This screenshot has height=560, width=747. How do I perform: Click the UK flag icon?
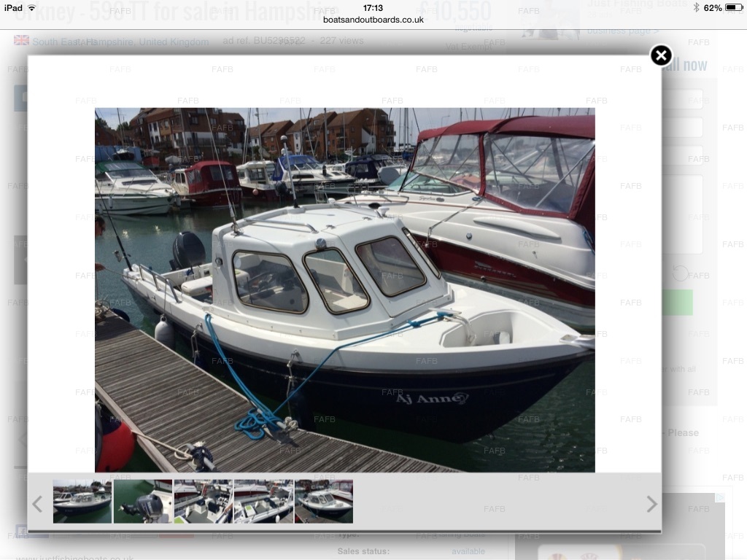21,41
